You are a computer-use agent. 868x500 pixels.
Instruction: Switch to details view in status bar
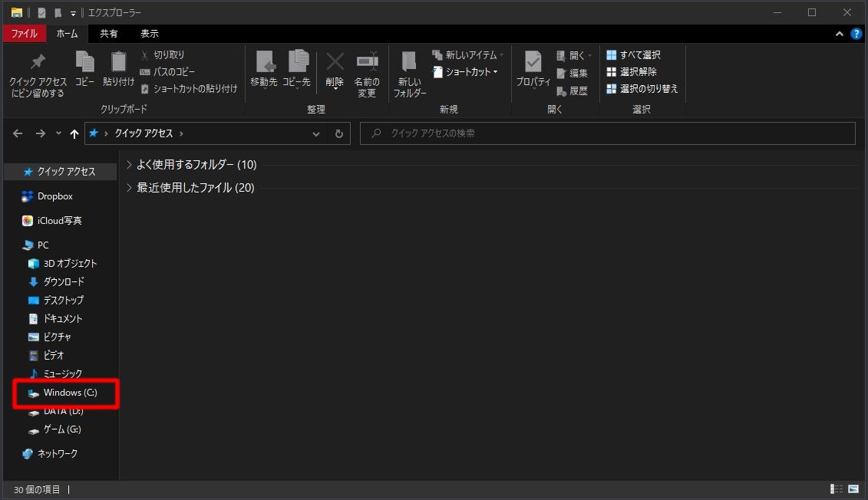click(837, 488)
